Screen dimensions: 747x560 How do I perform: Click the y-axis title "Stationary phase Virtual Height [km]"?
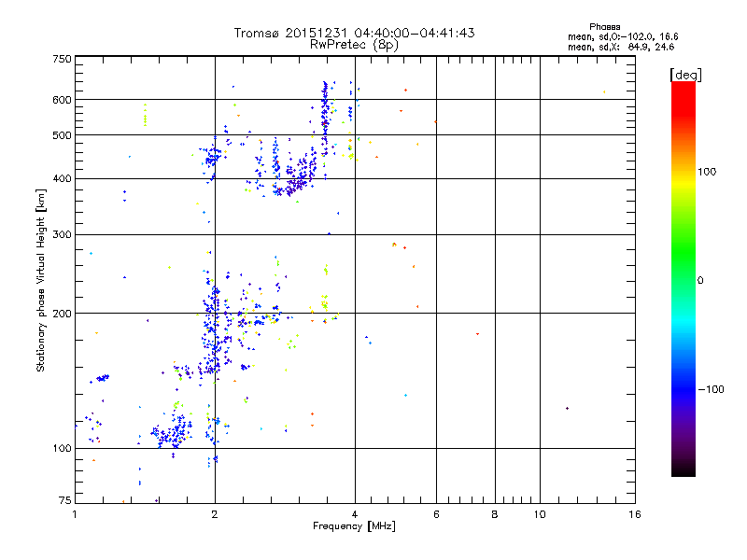point(41,281)
